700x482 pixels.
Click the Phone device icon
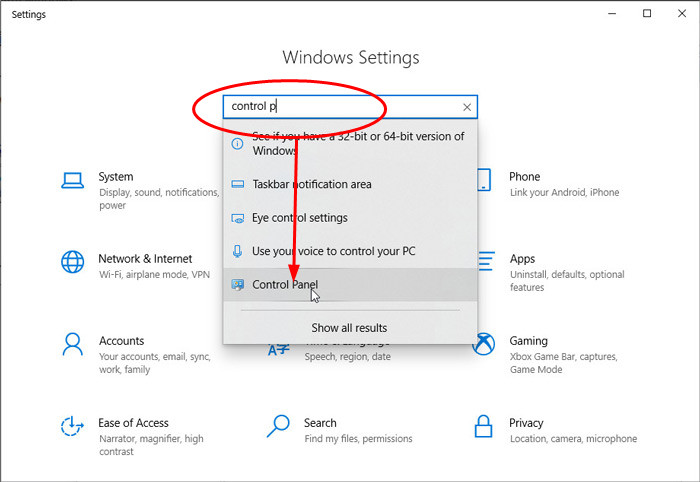[484, 181]
